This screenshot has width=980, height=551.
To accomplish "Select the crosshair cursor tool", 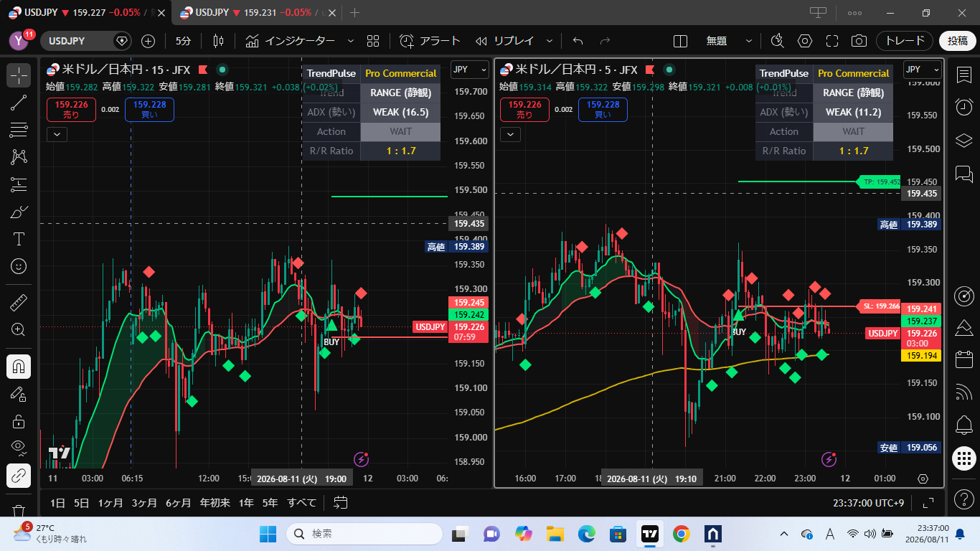I will (x=19, y=75).
